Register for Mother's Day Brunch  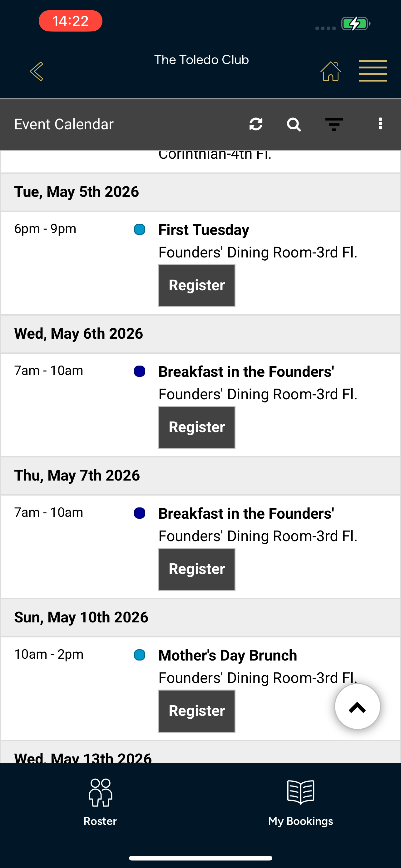point(197,711)
